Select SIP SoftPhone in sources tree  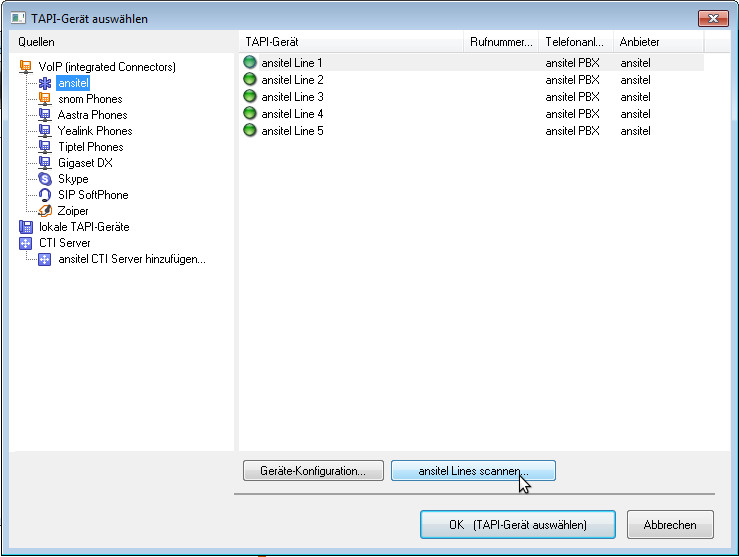[93, 195]
